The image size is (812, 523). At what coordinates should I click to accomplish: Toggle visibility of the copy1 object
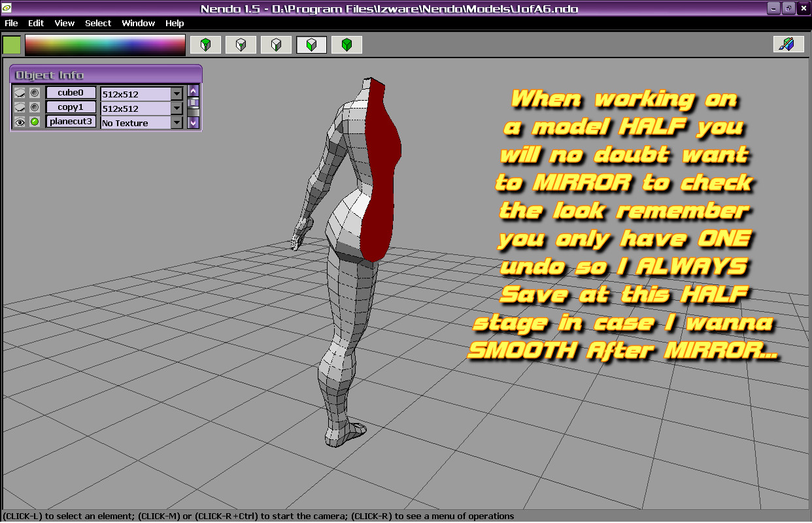pyautogui.click(x=20, y=107)
